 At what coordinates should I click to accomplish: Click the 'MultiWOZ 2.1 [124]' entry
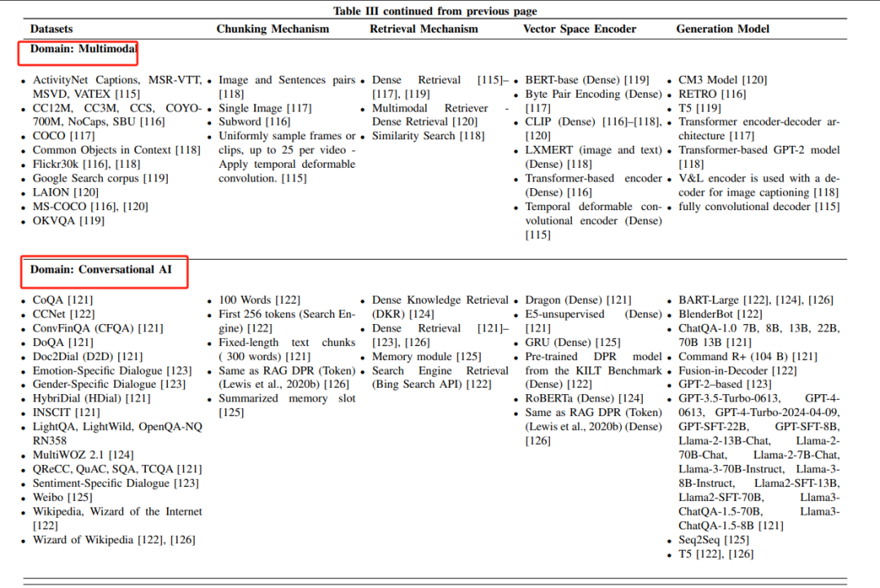pyautogui.click(x=83, y=455)
